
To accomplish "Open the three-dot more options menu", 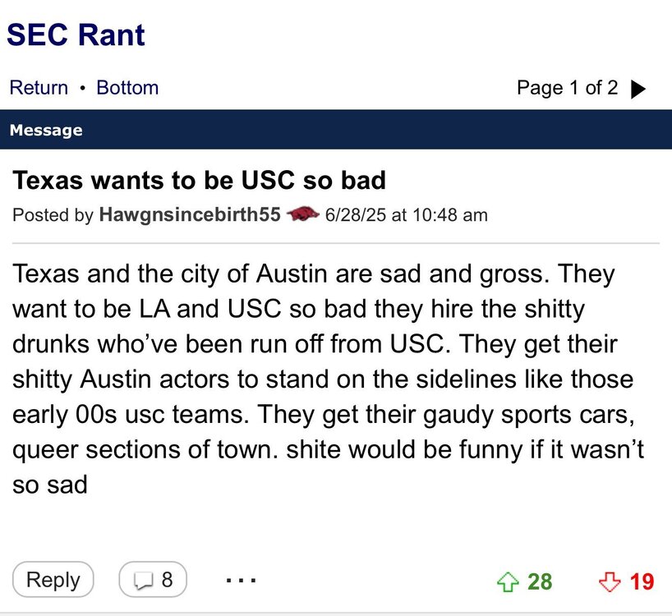I will [x=240, y=580].
